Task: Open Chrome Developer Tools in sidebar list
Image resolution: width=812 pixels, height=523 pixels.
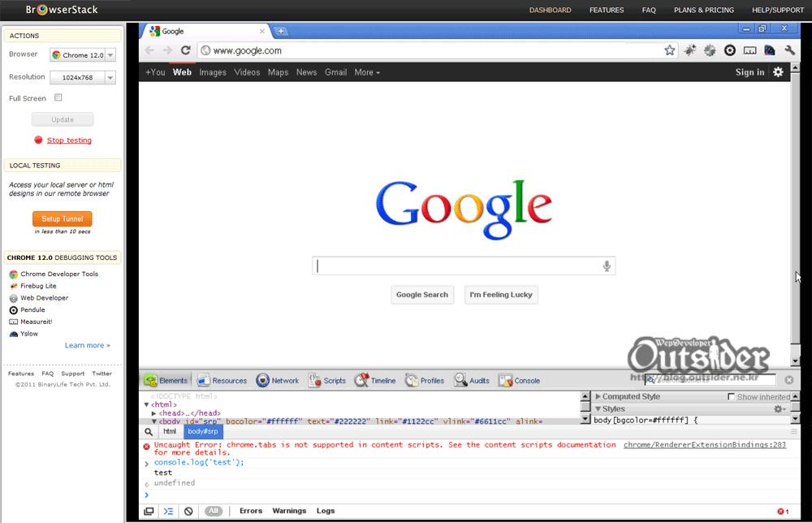Action: (59, 274)
